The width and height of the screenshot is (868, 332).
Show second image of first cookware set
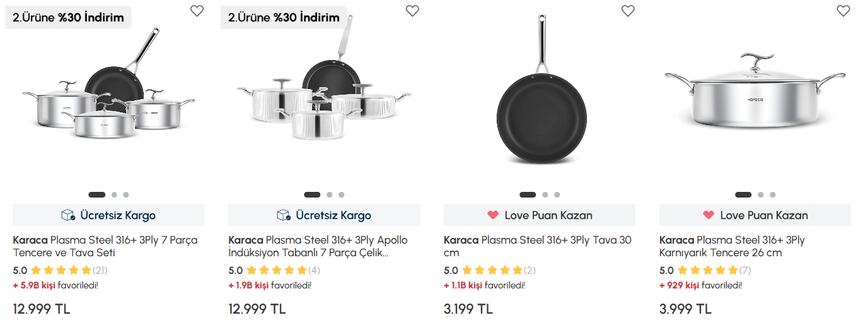coord(114,195)
